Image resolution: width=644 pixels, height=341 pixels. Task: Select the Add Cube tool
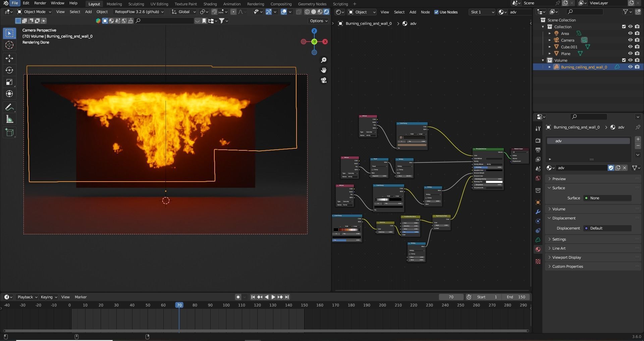pyautogui.click(x=9, y=133)
